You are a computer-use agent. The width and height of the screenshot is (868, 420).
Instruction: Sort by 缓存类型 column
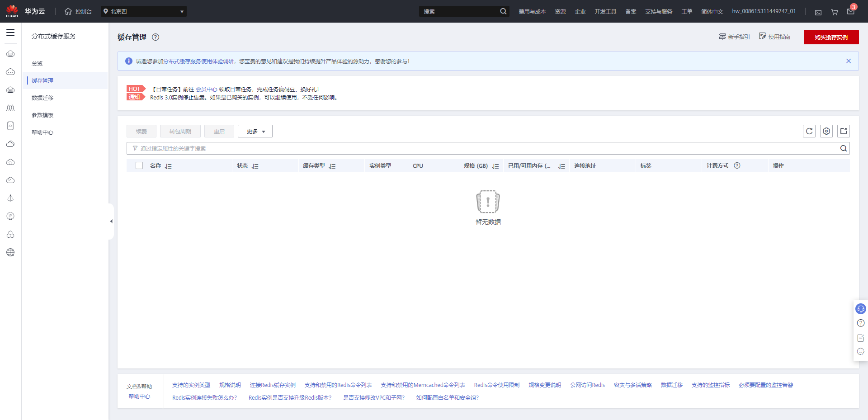[x=332, y=166]
